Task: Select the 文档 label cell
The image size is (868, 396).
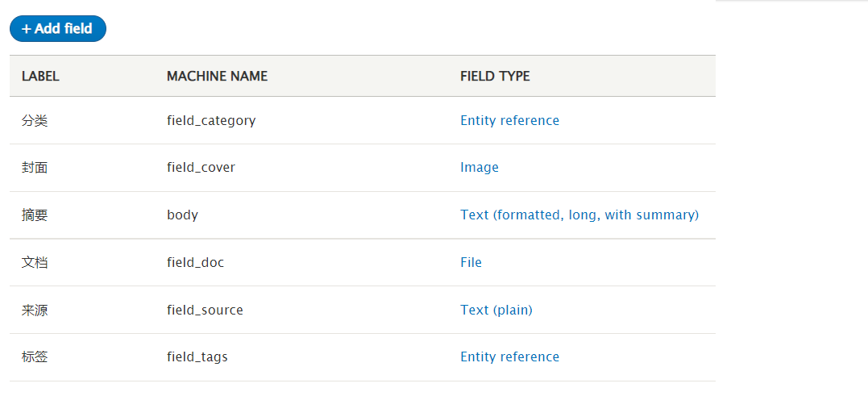Action: pyautogui.click(x=35, y=262)
